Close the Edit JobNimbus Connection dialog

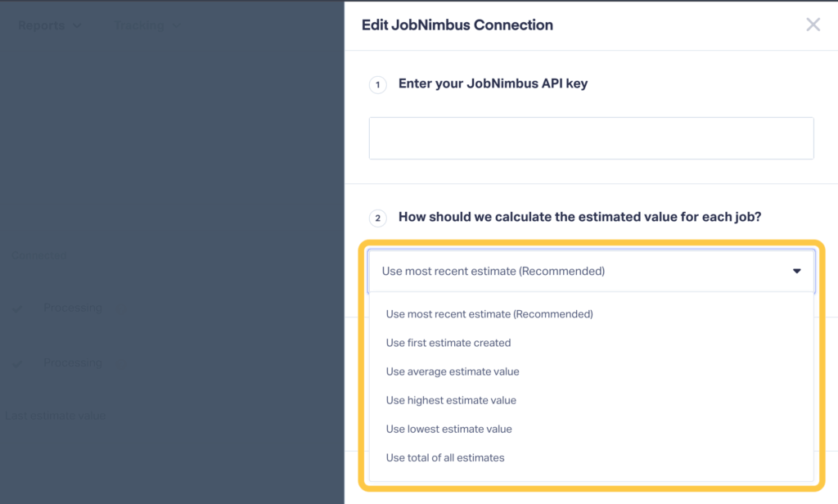[x=813, y=25]
